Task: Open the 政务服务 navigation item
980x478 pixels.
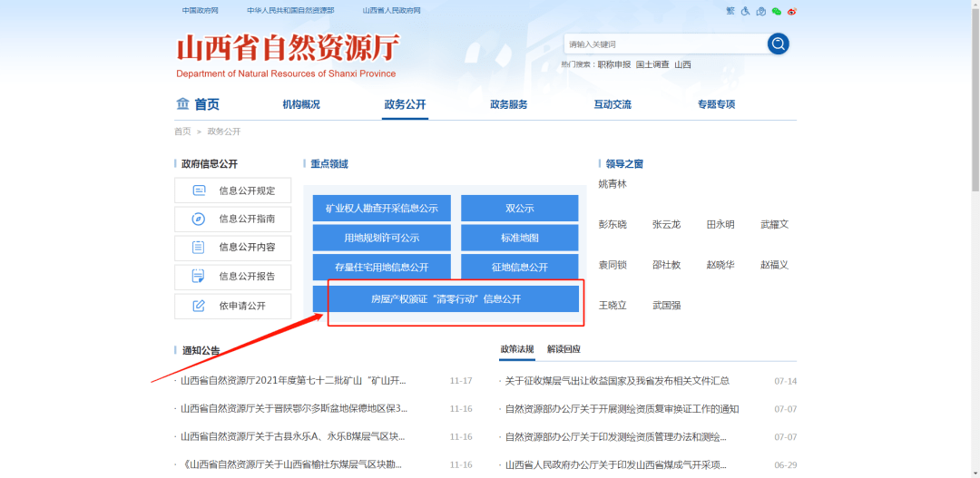Action: pyautogui.click(x=509, y=104)
